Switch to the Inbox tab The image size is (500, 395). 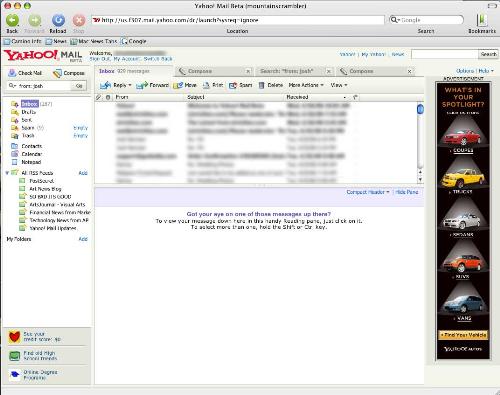click(134, 71)
